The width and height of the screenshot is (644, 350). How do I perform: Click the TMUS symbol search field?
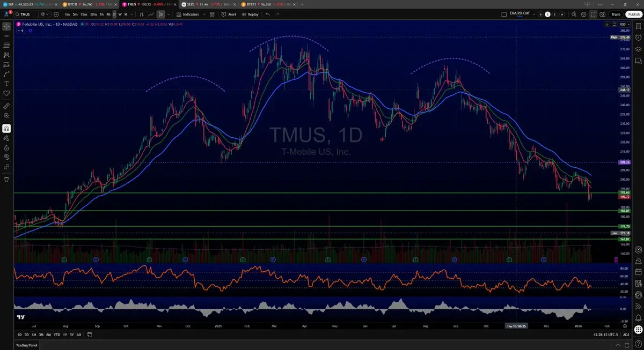point(27,14)
